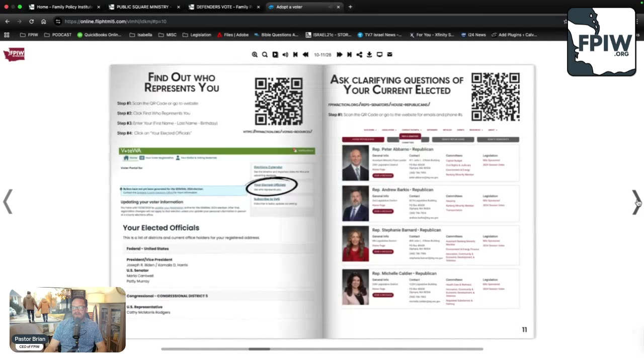Switch to the PUBLIC SQUARE MINISTRY tab
The height and width of the screenshot is (362, 644).
click(x=144, y=7)
